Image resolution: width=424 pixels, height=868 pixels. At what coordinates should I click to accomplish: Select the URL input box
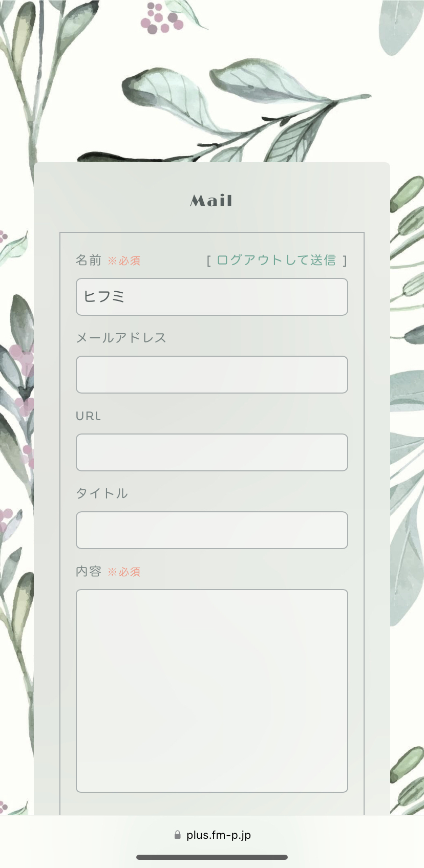(211, 452)
